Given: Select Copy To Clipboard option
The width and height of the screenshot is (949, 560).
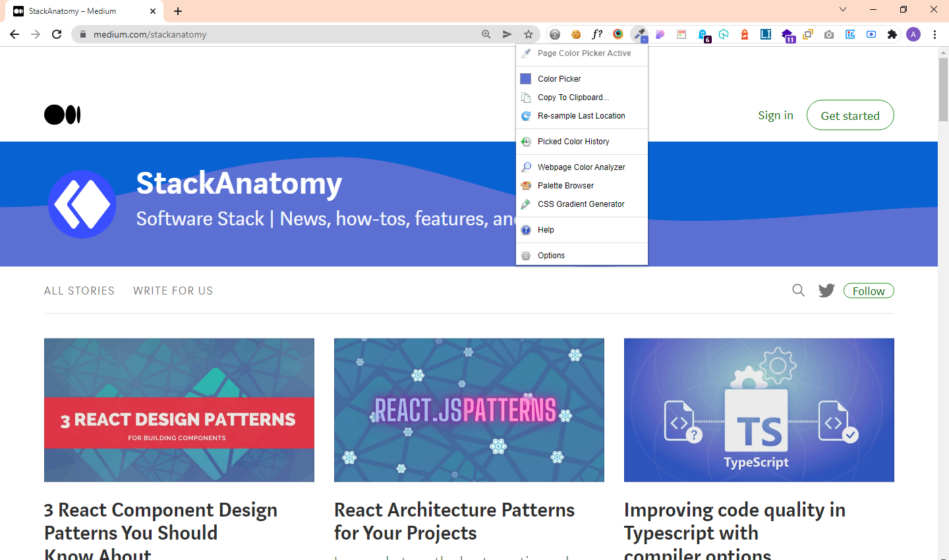Looking at the screenshot, I should (582, 98).
